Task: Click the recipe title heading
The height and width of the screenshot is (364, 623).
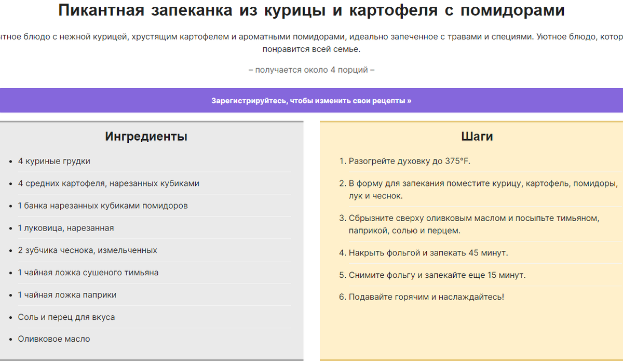Action: pos(311,10)
